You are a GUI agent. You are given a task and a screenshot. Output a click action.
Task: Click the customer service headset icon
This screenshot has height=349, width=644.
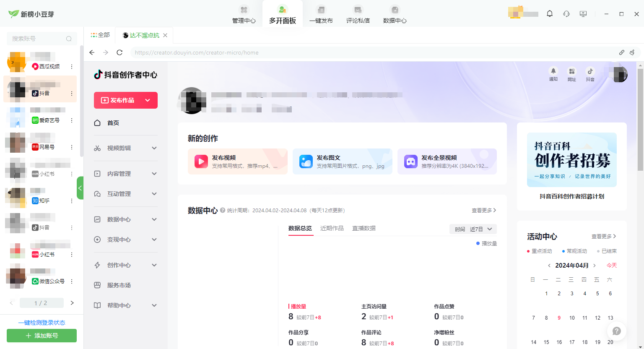click(x=566, y=14)
